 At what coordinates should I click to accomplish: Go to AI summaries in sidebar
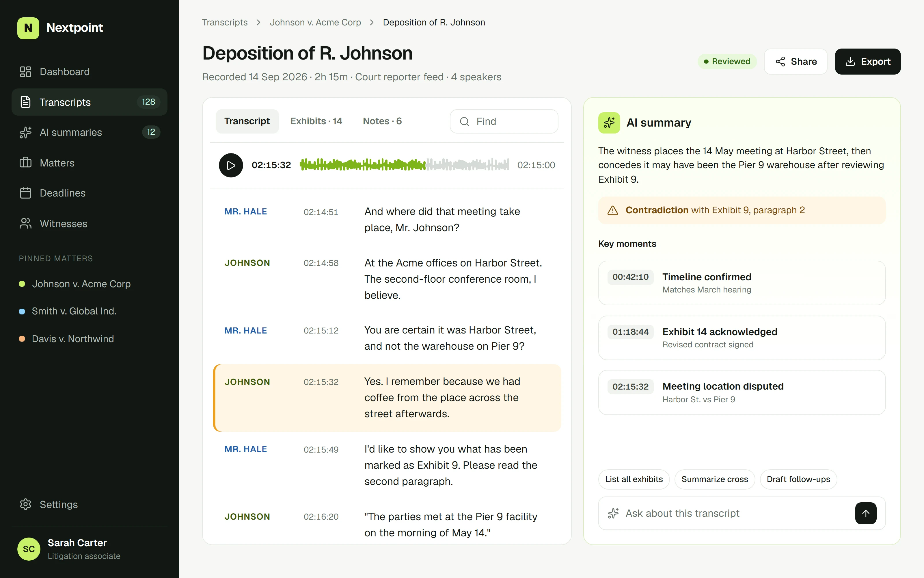click(89, 132)
